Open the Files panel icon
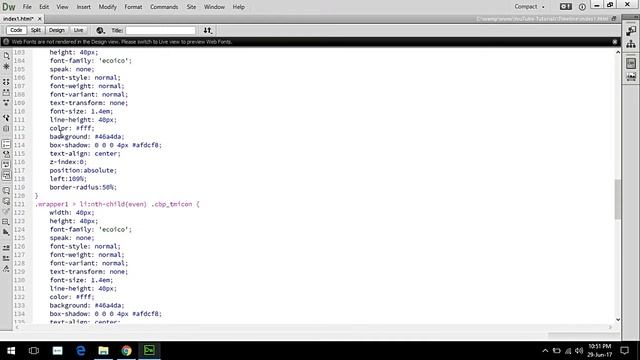 [x=631, y=44]
